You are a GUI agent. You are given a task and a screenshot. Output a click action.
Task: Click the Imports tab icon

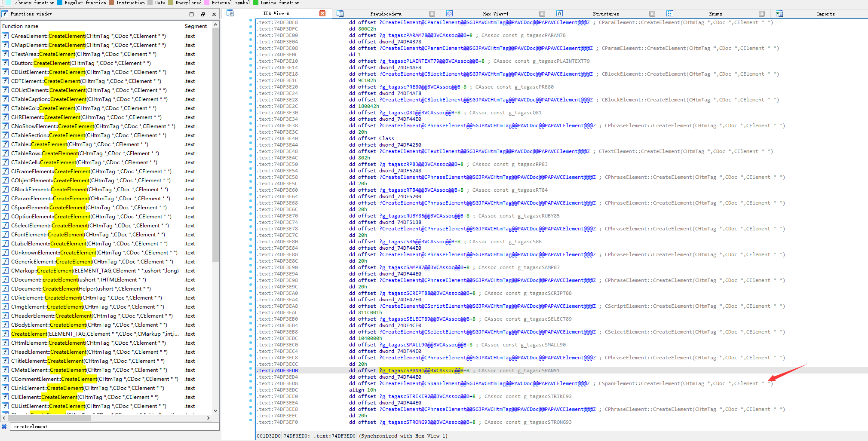tap(779, 13)
